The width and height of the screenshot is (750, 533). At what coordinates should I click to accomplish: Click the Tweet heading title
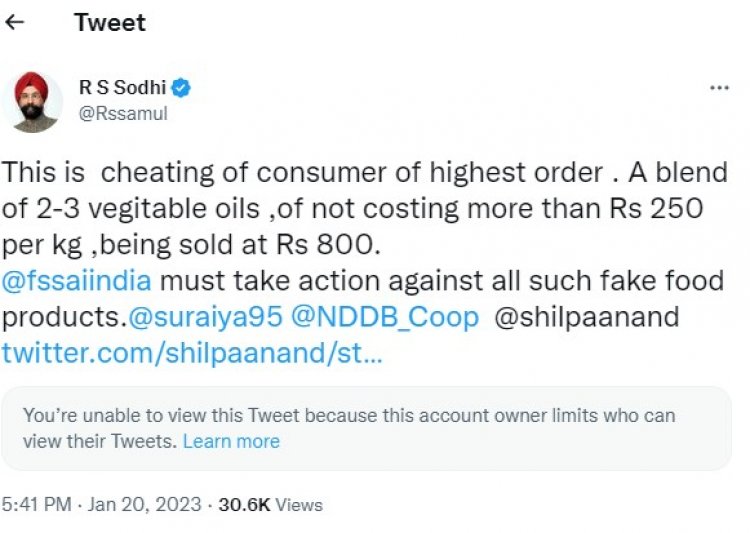(x=110, y=22)
